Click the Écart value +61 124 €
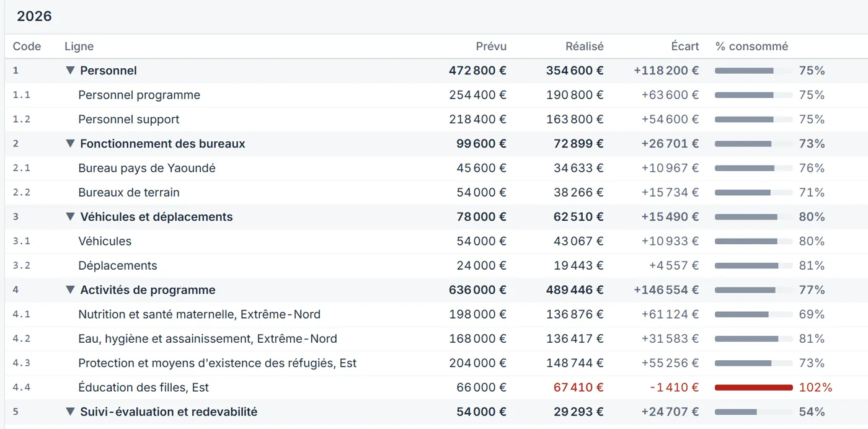This screenshot has height=429, width=868. point(670,314)
